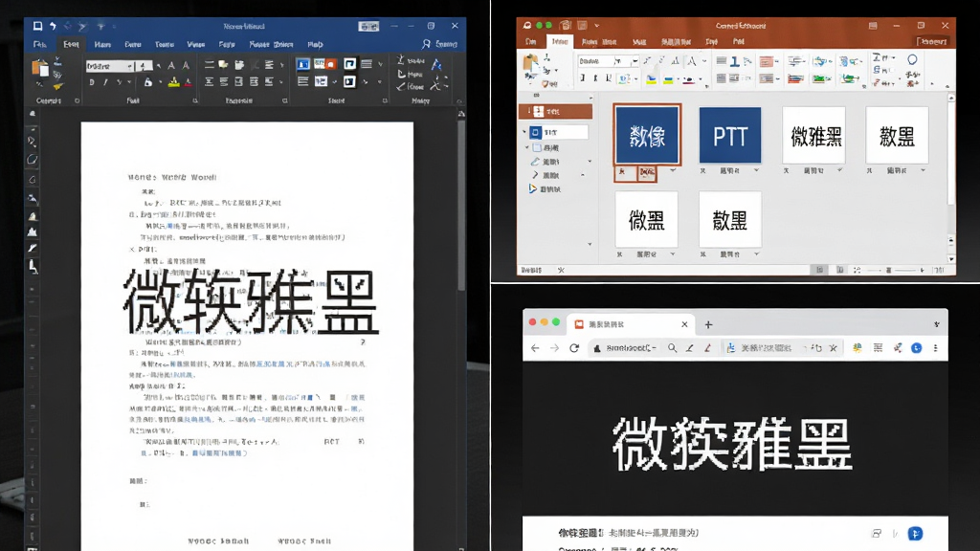Screen dimensions: 980x551
Task: Open the File tab in the Word window
Action: 40,44
